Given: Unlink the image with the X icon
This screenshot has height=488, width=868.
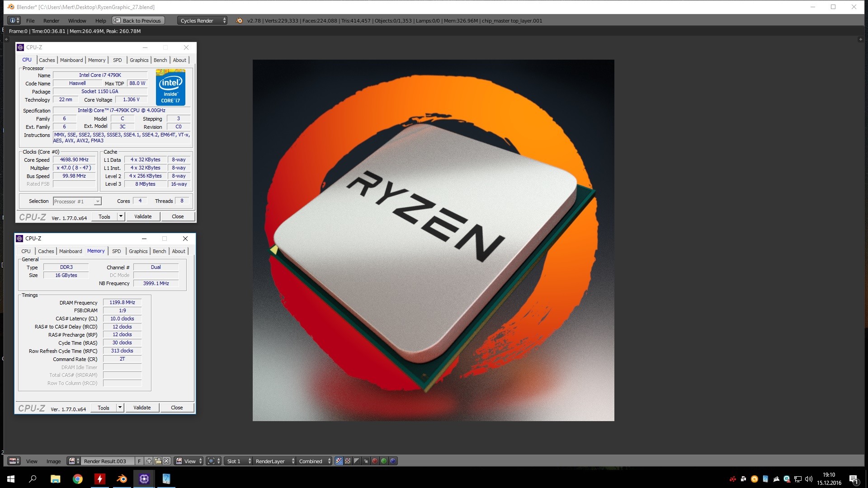Looking at the screenshot, I should (x=166, y=461).
